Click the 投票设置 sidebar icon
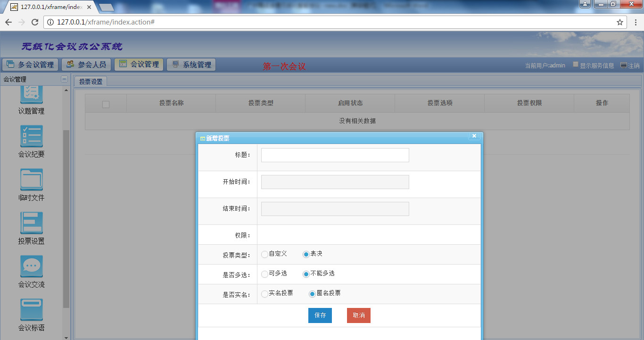Image resolution: width=644 pixels, height=340 pixels. click(32, 223)
